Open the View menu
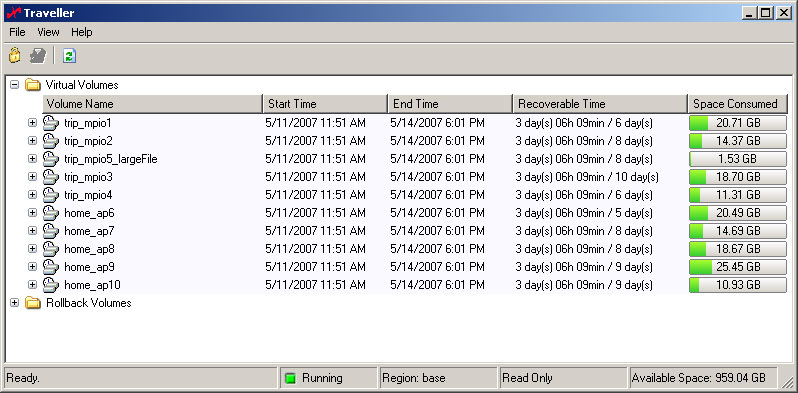The width and height of the screenshot is (798, 393). [x=48, y=32]
